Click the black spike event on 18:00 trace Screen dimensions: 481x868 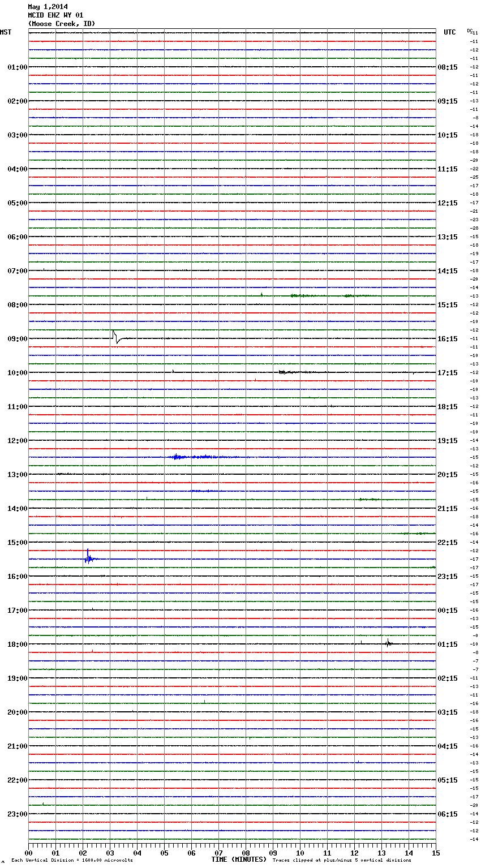[388, 643]
